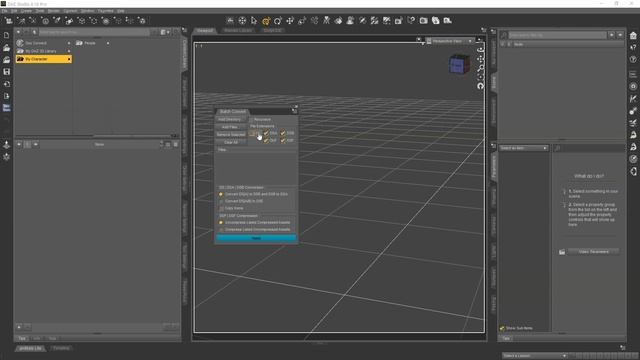The width and height of the screenshot is (640, 360).
Task: Click the Save Scene floppy disk icon
Action: pos(7,72)
